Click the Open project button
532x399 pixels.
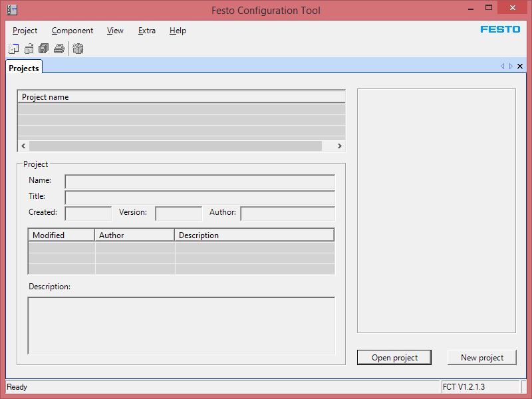394,358
